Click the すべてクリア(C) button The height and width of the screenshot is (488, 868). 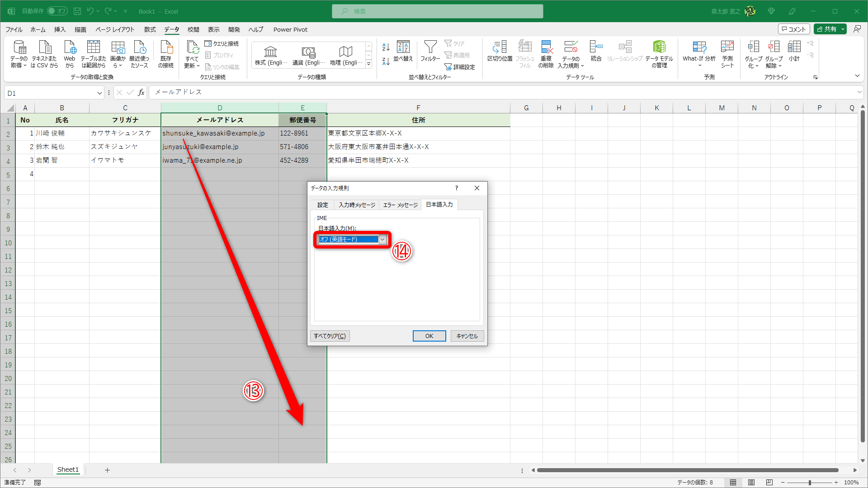tap(330, 336)
